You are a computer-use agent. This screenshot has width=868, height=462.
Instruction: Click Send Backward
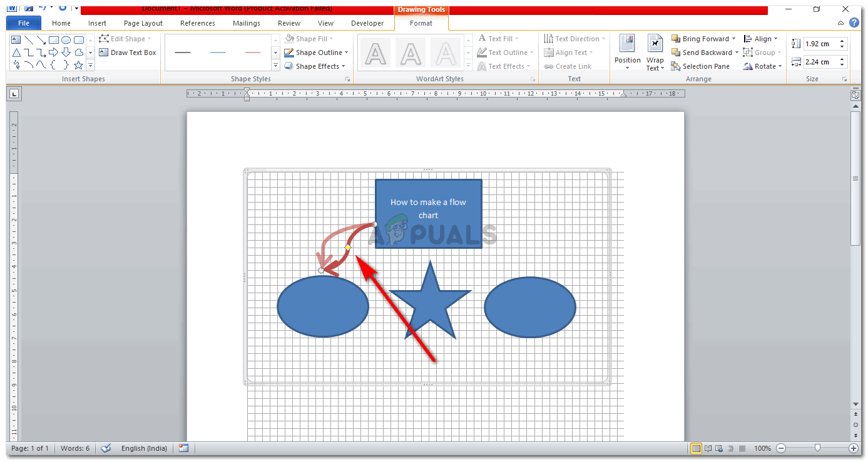pyautogui.click(x=702, y=53)
